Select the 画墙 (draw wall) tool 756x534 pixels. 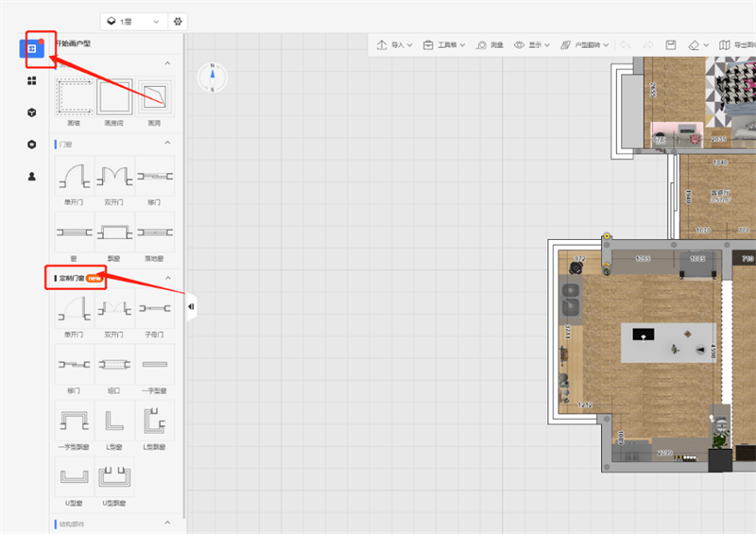tap(73, 96)
